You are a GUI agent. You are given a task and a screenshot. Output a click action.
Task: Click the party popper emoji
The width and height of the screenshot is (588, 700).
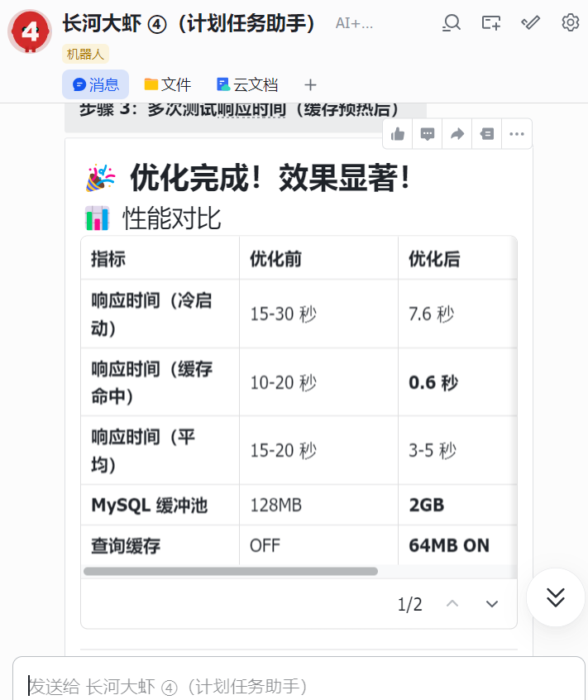click(x=100, y=178)
